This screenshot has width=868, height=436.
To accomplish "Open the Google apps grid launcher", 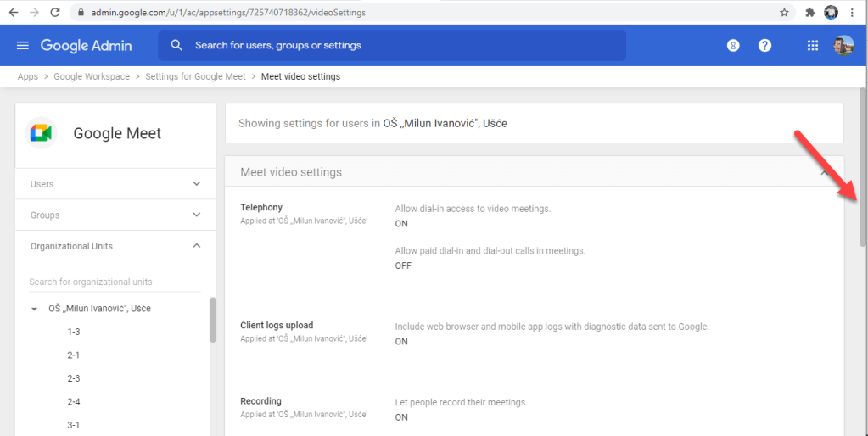I will 812,45.
